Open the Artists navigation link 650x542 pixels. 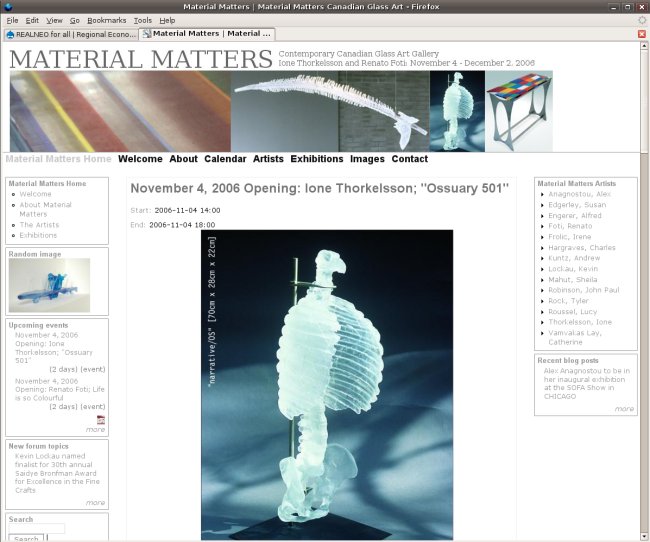(x=268, y=159)
